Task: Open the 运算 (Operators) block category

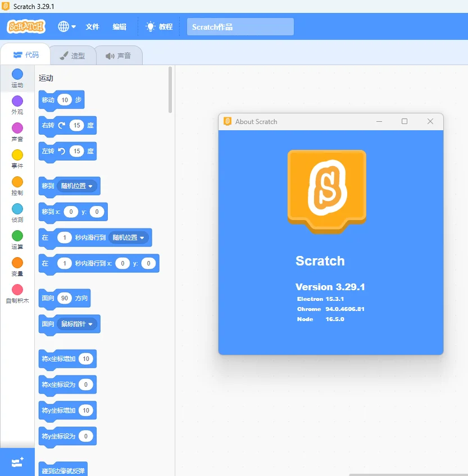Action: pyautogui.click(x=17, y=240)
